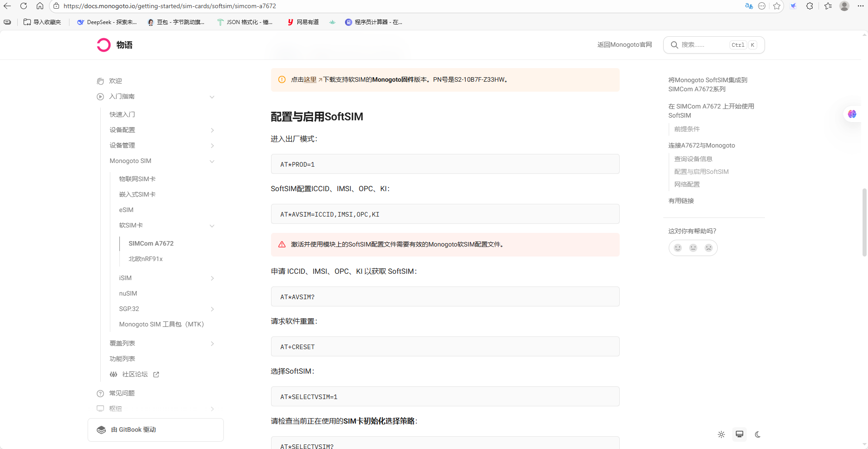The width and height of the screenshot is (868, 449).
Task: Click the GitBook layers icon
Action: (x=101, y=430)
